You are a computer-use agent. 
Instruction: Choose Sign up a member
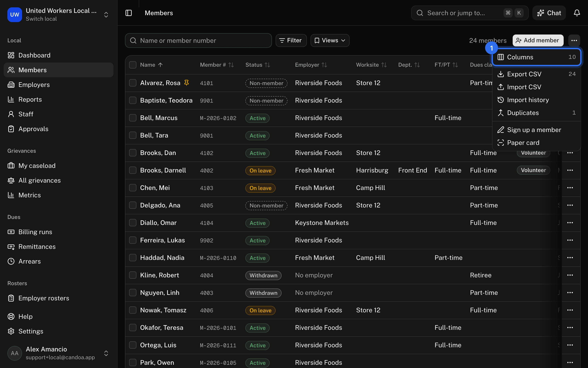pyautogui.click(x=537, y=130)
